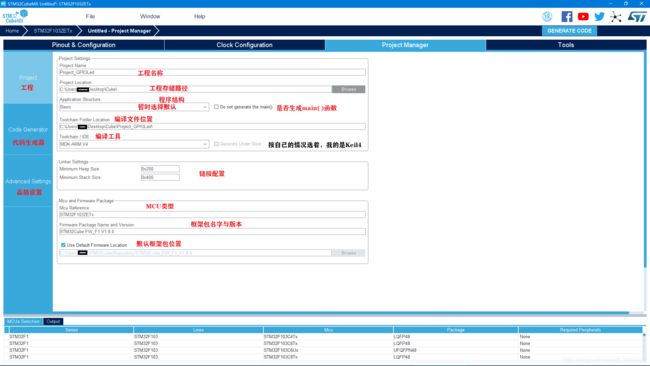
Task: Edit the Minimum Stack Size field
Action: pyautogui.click(x=160, y=177)
